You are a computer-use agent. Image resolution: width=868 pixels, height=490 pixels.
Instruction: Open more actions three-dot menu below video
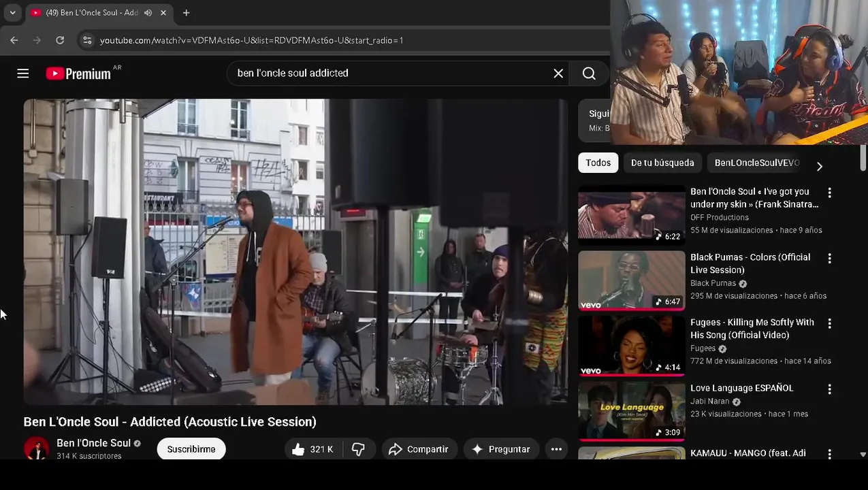point(556,449)
